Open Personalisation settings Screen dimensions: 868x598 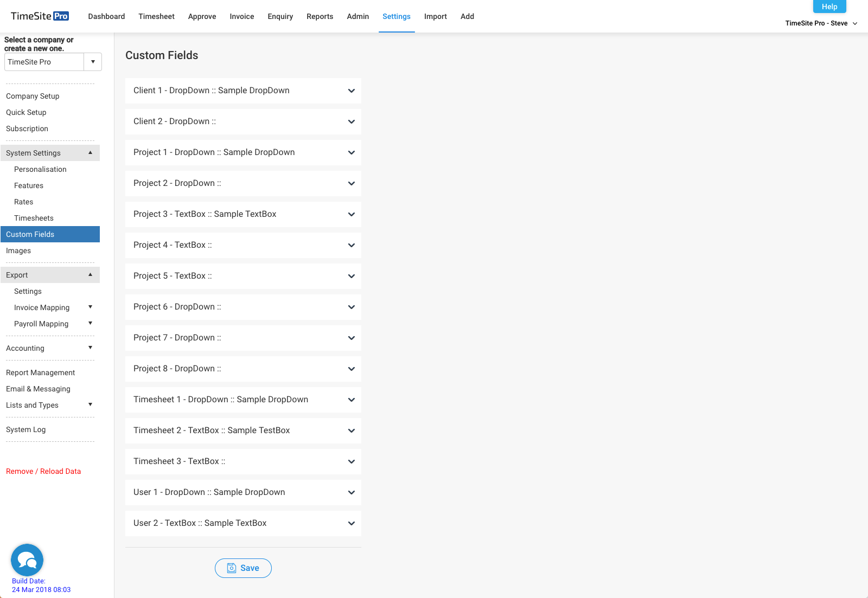40,169
